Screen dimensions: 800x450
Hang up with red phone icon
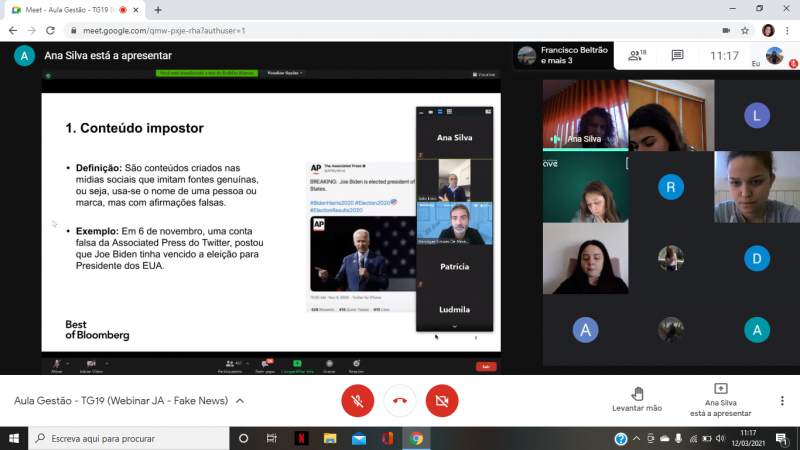coord(399,401)
